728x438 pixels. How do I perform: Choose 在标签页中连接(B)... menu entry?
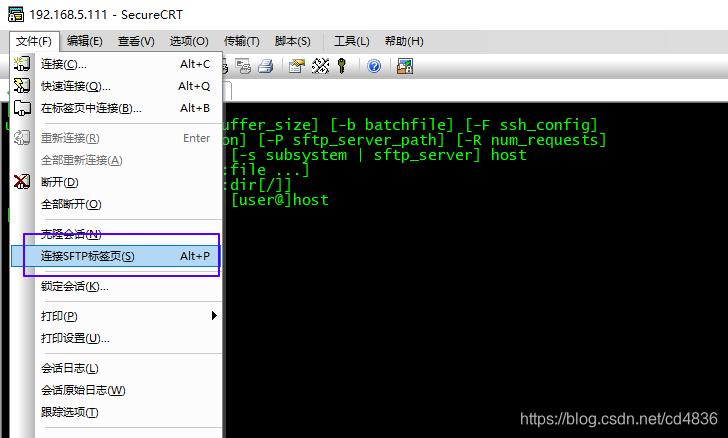[x=116, y=108]
